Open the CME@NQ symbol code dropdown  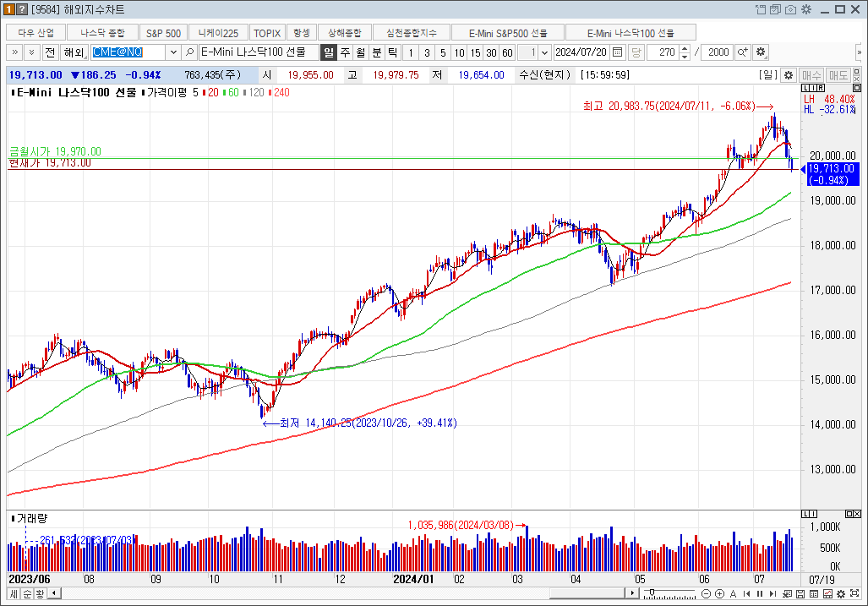pos(173,52)
